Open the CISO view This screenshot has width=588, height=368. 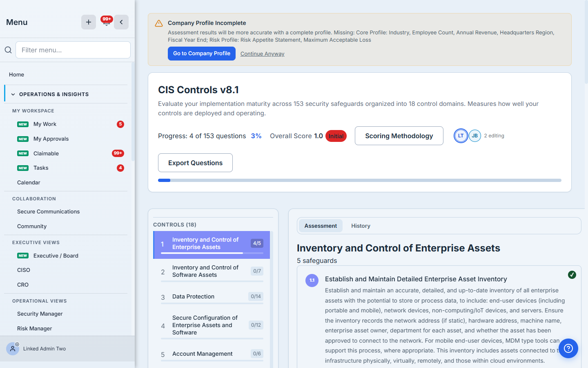coord(24,270)
